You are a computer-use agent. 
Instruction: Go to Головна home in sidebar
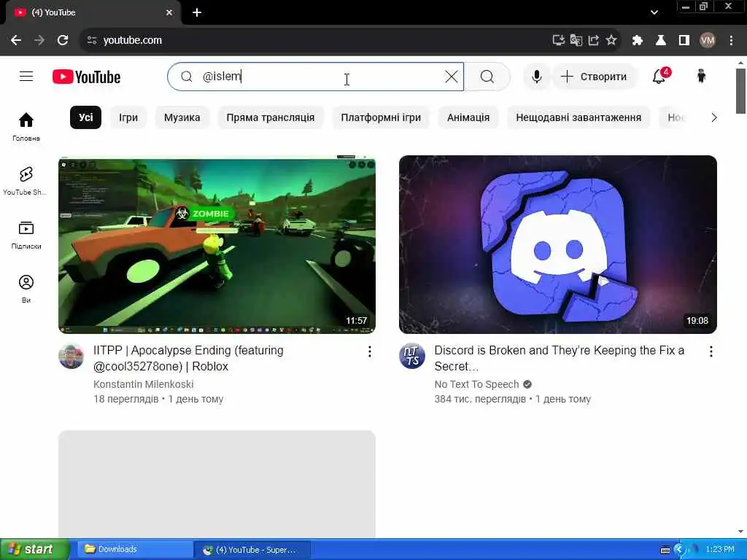click(26, 127)
